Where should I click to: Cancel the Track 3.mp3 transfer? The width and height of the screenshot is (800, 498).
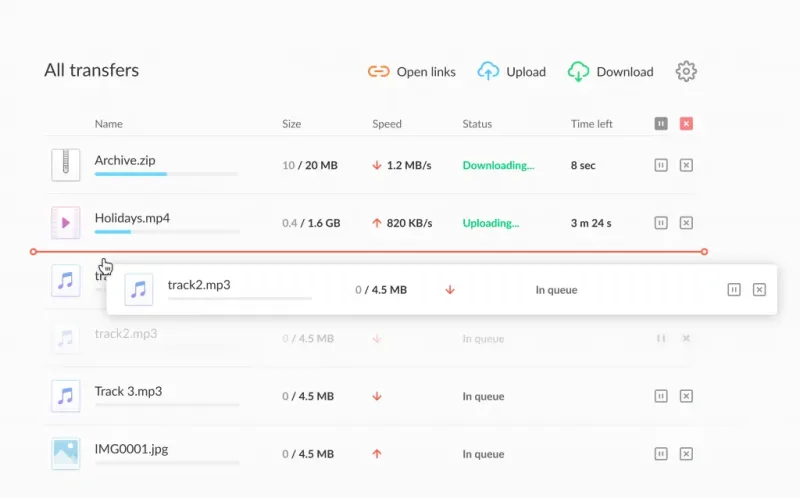tap(686, 396)
